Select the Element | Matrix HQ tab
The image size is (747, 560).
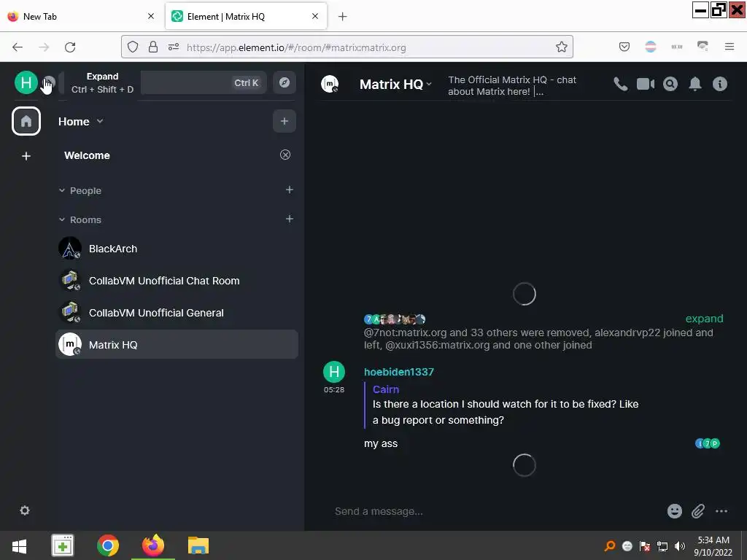(246, 16)
